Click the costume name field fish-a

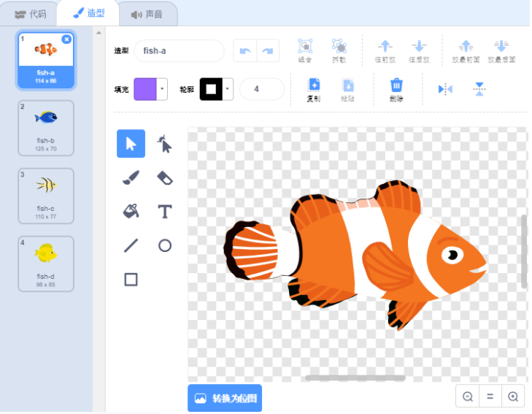179,51
